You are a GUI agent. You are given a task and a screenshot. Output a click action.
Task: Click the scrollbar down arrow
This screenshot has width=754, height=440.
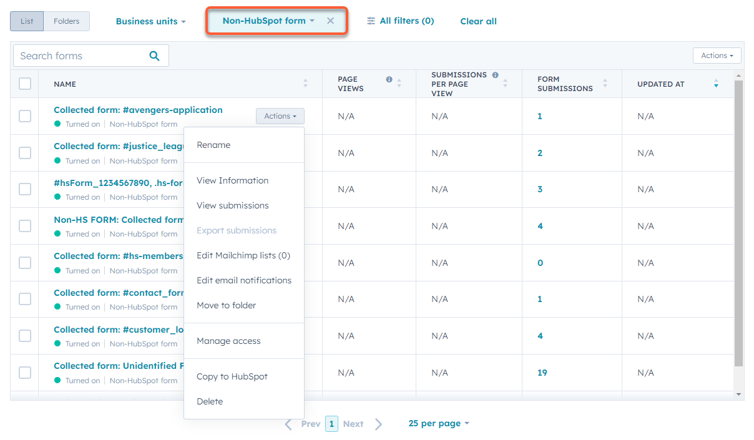(739, 394)
